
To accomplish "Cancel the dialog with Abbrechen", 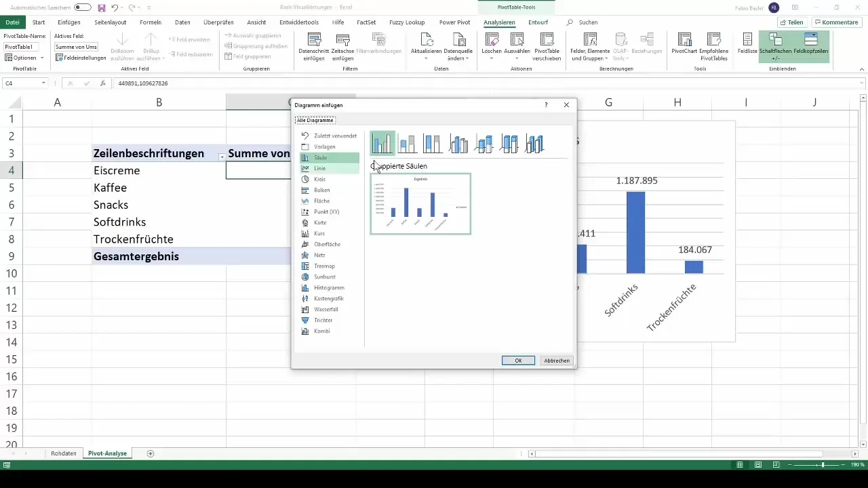I will point(557,361).
